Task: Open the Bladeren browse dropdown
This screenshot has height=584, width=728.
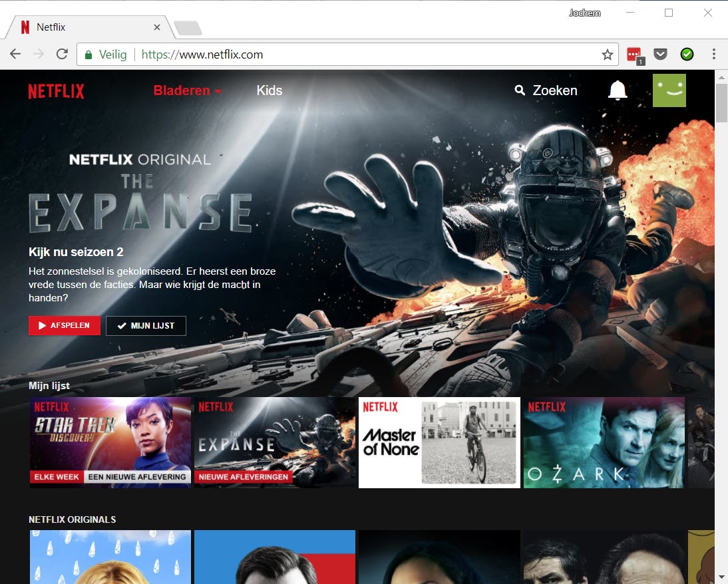Action: point(187,90)
